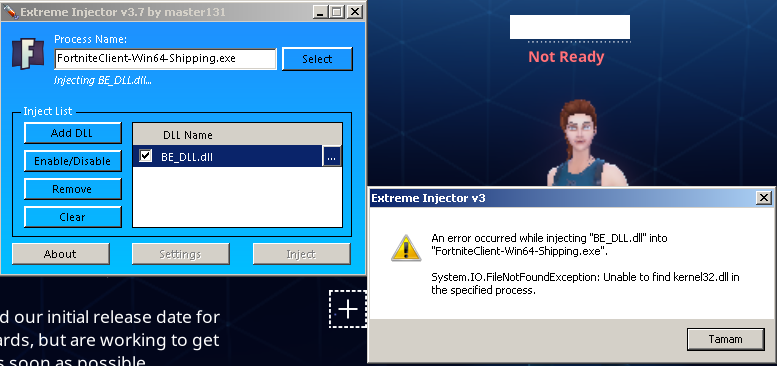Open the ellipsis options for BE_DLL.dll
Viewport: 781px width, 372px height.
click(332, 157)
